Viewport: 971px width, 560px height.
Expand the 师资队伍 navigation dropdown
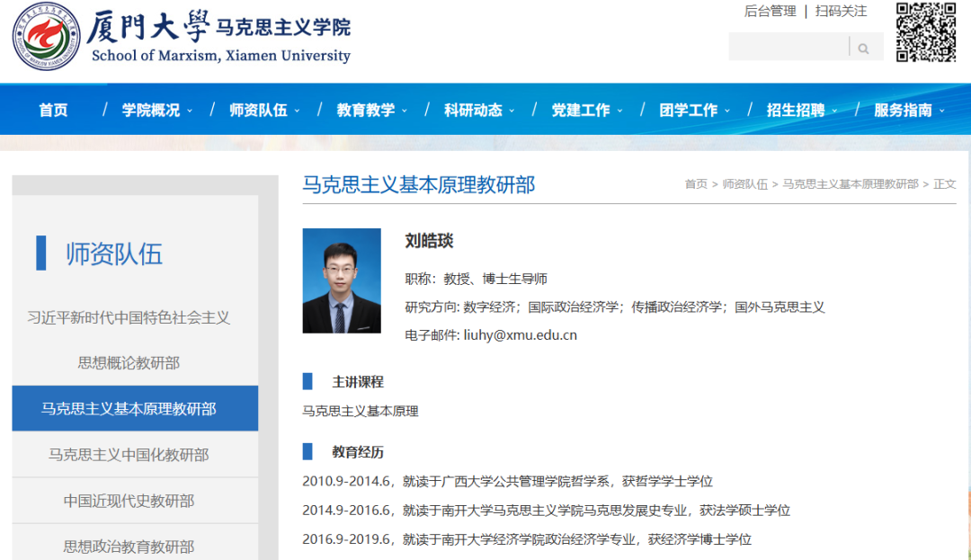click(263, 110)
